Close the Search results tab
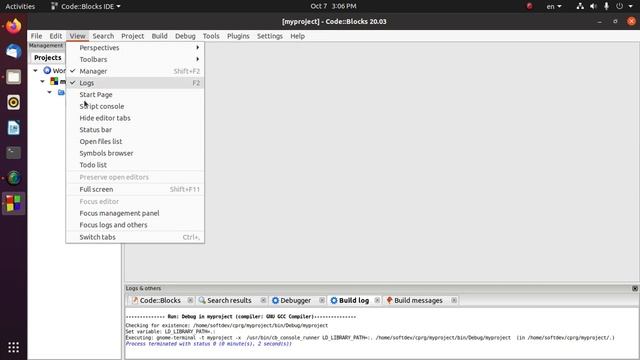Viewport: 640px width, 360px height. click(x=263, y=300)
